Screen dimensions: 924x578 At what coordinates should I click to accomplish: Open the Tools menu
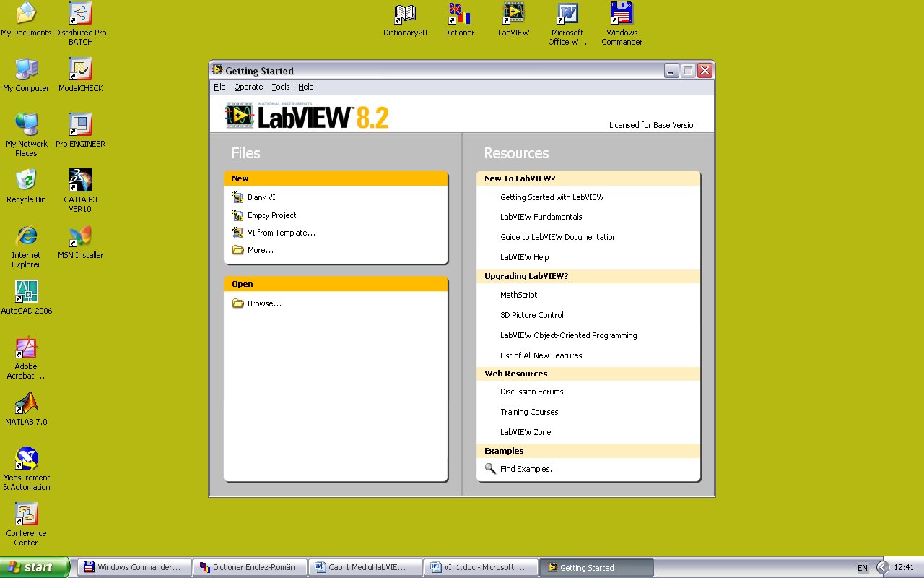281,87
